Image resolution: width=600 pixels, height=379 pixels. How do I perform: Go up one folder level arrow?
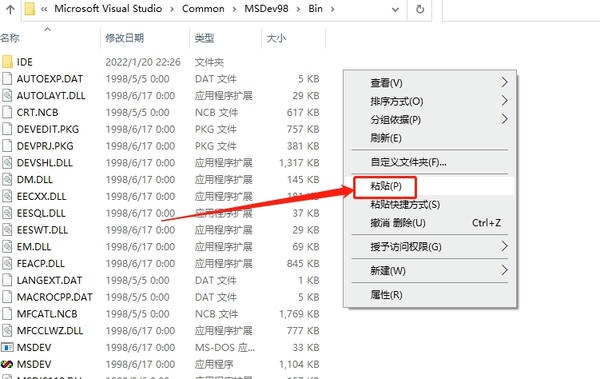pos(10,9)
